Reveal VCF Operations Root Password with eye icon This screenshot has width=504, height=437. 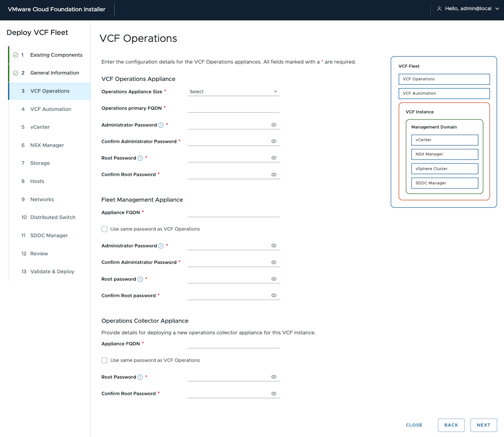pyautogui.click(x=274, y=158)
